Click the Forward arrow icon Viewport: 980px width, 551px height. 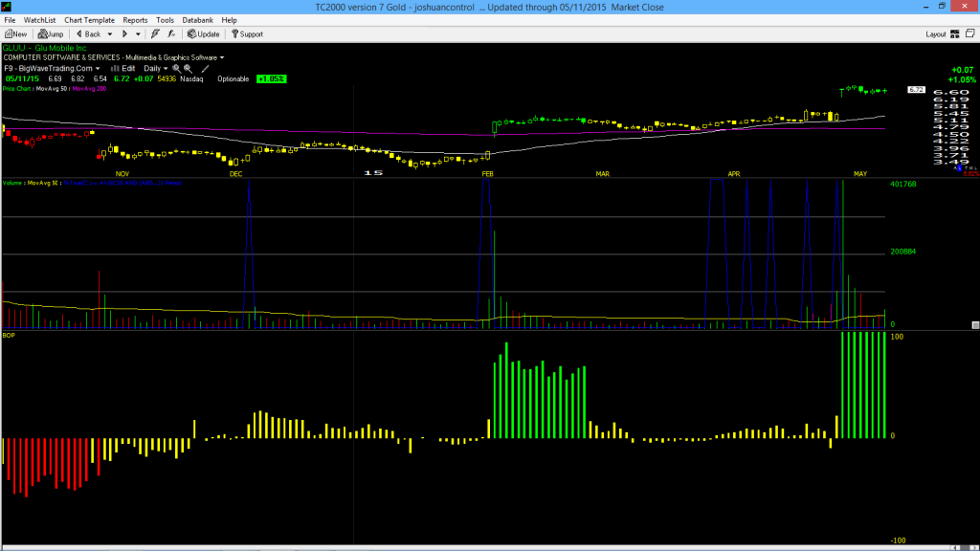(124, 33)
